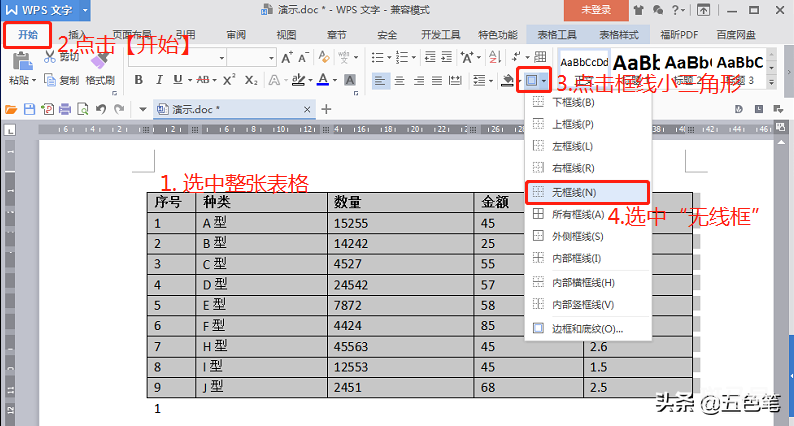The height and width of the screenshot is (426, 794).
Task: Click table cell containing 24542
Action: point(400,285)
